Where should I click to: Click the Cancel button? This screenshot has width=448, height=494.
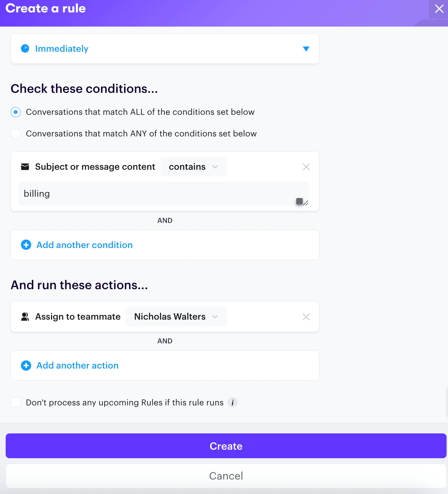(x=226, y=476)
